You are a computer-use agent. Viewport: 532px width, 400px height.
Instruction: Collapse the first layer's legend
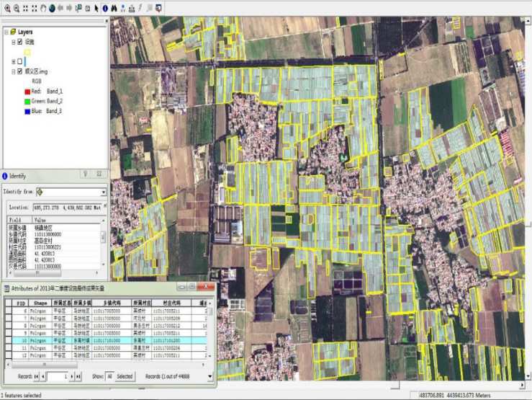[x=14, y=42]
